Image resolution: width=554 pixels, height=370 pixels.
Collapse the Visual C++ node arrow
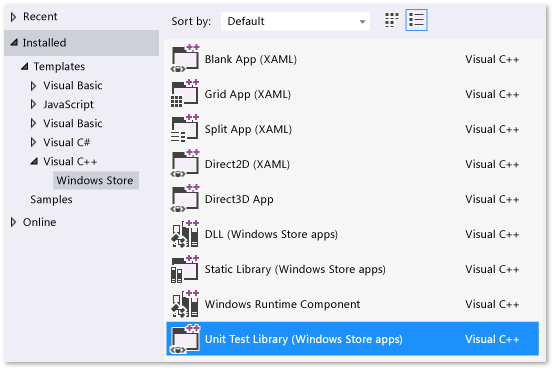tap(34, 161)
